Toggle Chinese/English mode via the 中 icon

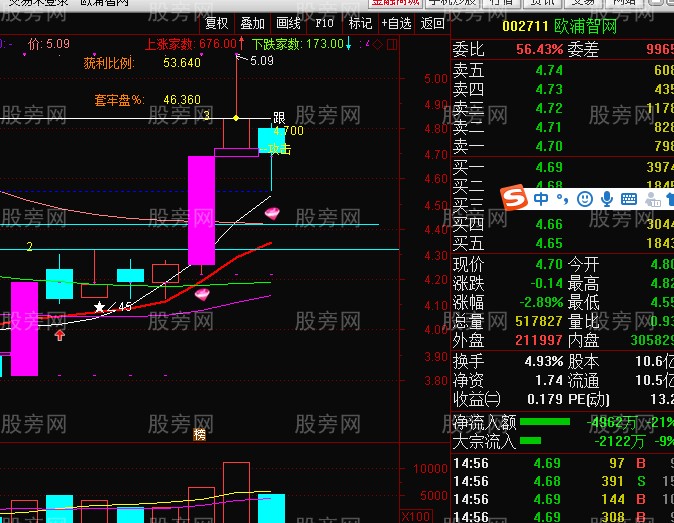point(541,199)
